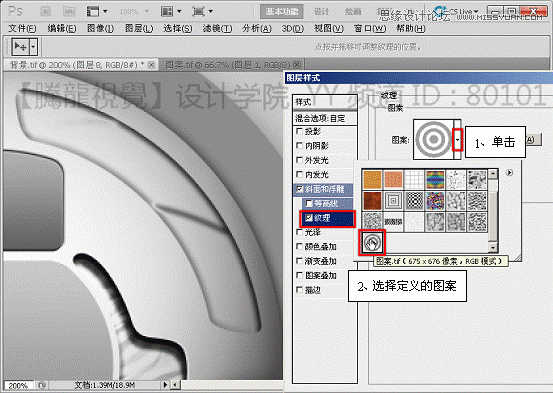This screenshot has height=393, width=553.
Task: Enable the 渐变叠加 gradient overlay checkbox
Action: coord(299,261)
